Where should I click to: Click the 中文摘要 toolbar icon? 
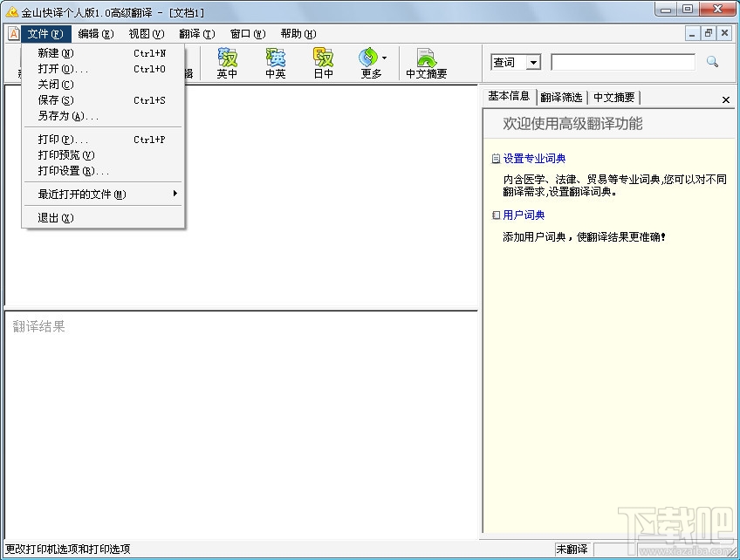tap(426, 63)
